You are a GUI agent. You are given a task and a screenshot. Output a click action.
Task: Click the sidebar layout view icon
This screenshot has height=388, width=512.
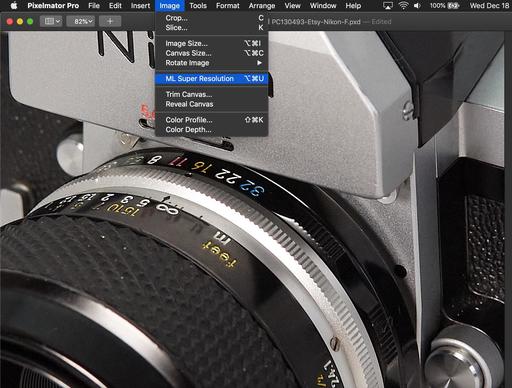52,21
